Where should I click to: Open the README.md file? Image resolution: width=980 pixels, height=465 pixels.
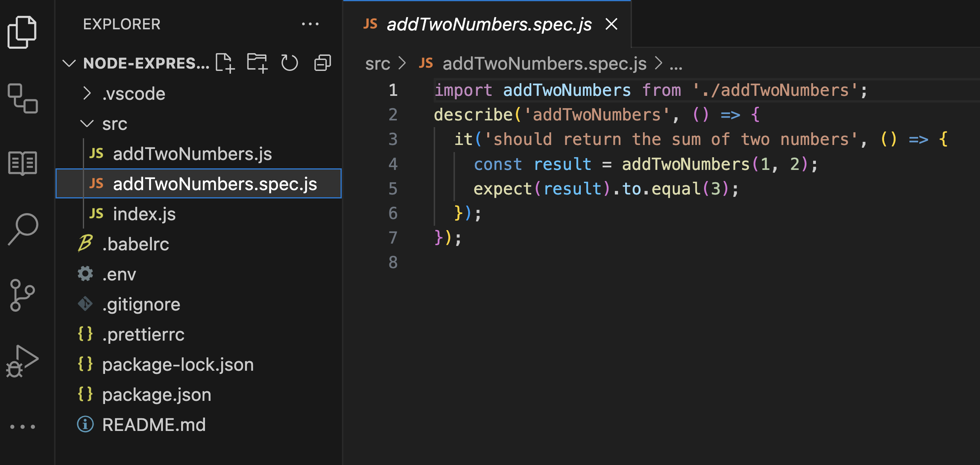[x=154, y=425]
